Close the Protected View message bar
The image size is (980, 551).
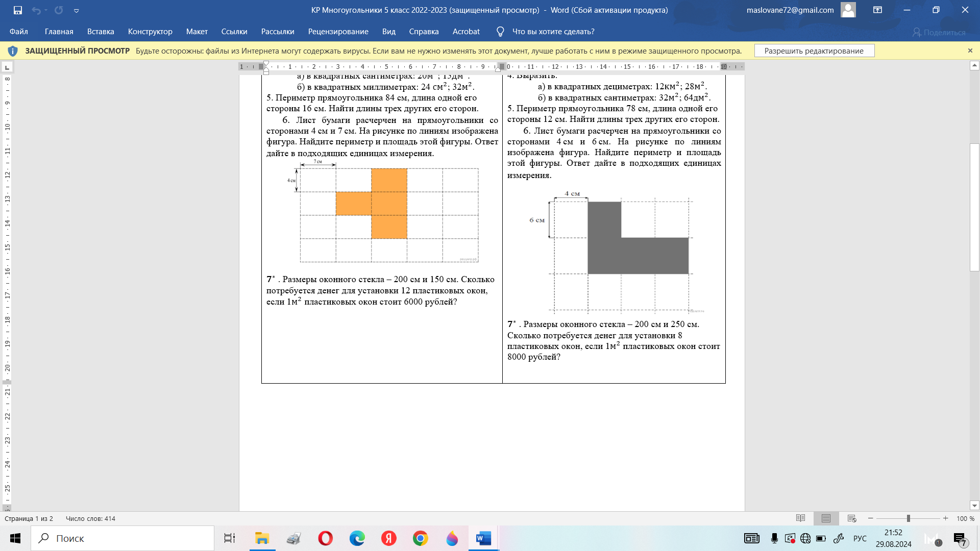tap(970, 51)
